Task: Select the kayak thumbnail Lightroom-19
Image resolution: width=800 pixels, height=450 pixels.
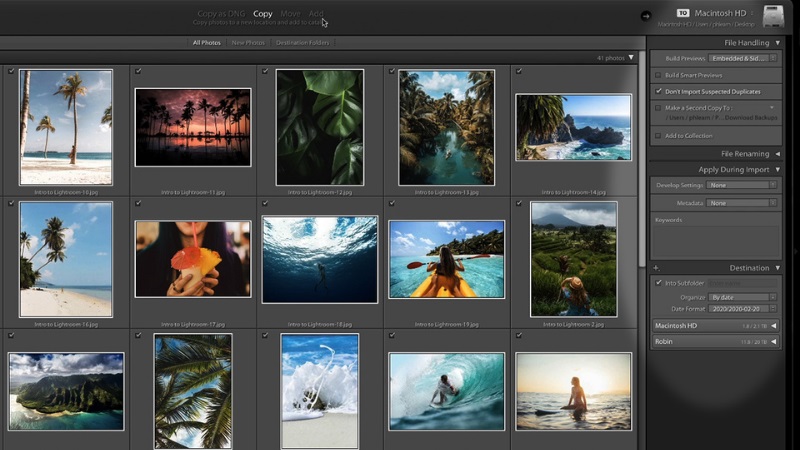Action: click(x=446, y=259)
